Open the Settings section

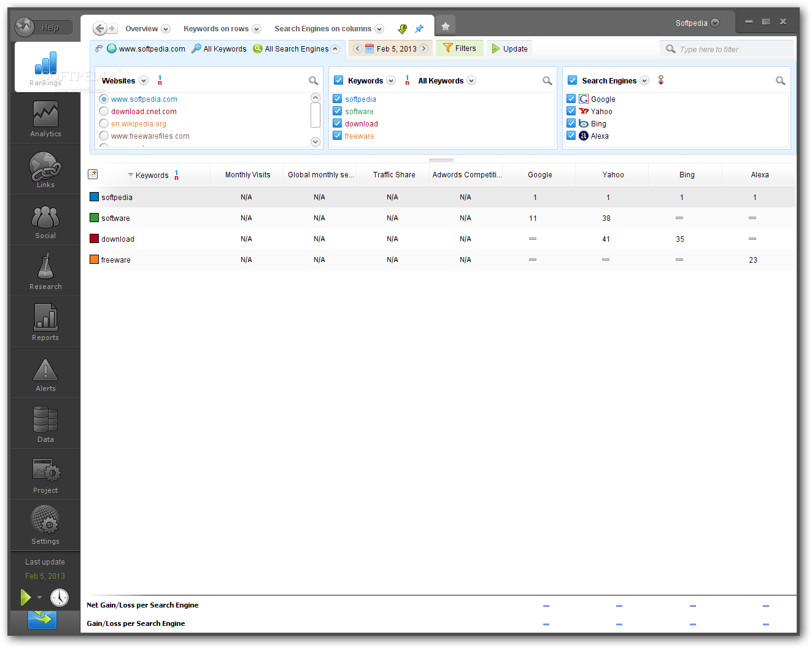[45, 526]
